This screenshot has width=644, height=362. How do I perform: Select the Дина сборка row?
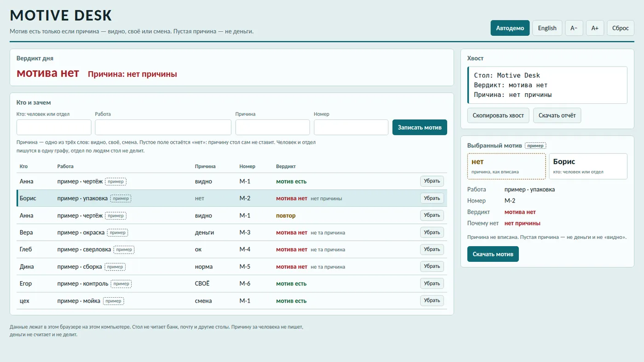232,266
